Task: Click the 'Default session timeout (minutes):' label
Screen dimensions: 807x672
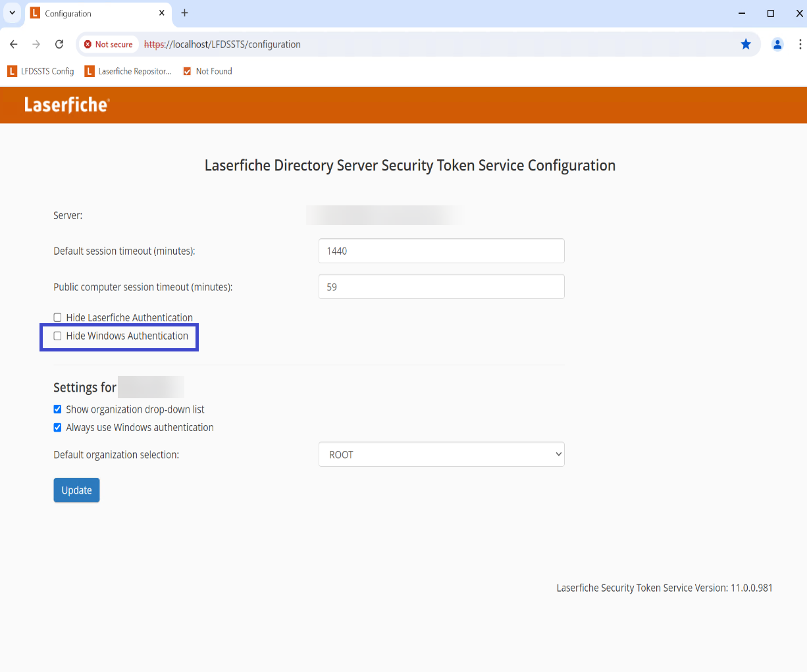Action: (124, 251)
